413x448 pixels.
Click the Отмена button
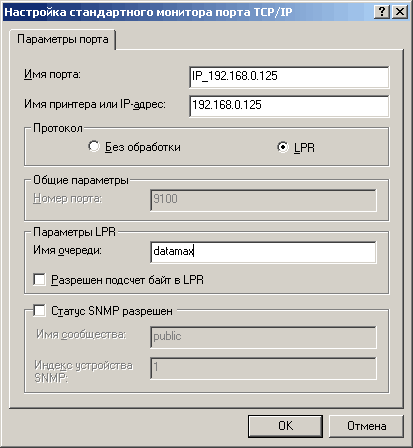tap(366, 426)
